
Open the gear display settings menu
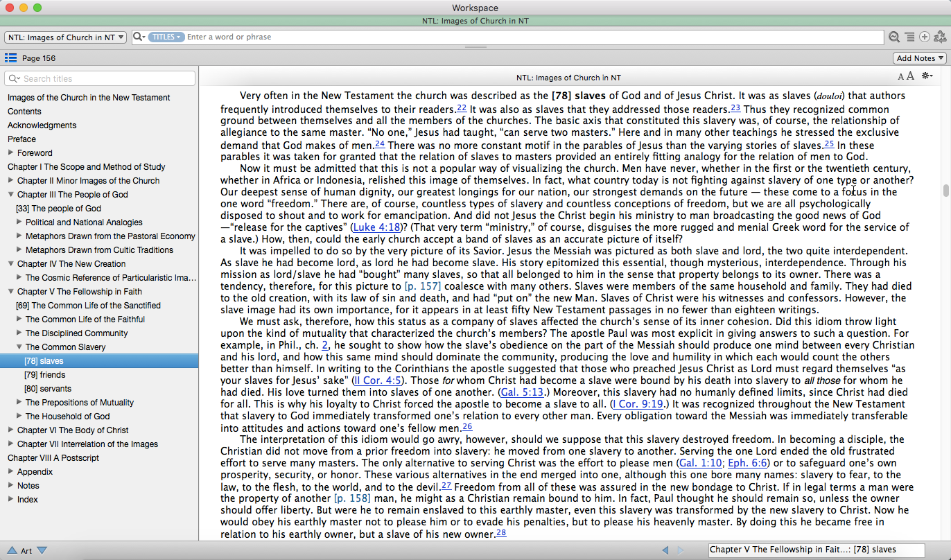tap(927, 76)
